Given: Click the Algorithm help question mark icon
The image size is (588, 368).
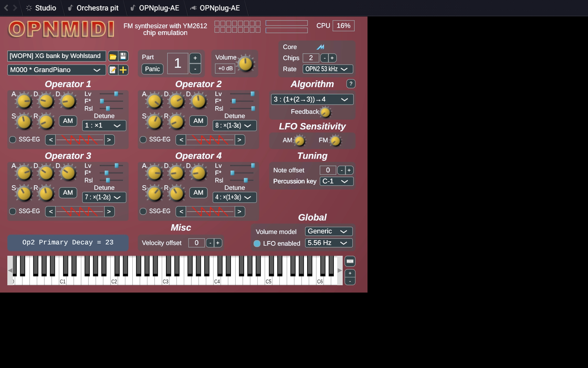Looking at the screenshot, I should (351, 84).
